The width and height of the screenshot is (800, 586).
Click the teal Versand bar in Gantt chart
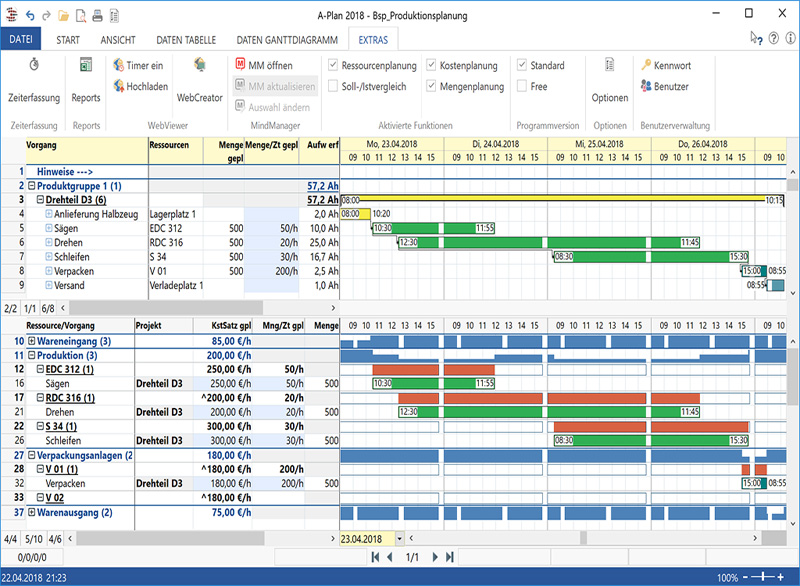(x=776, y=285)
